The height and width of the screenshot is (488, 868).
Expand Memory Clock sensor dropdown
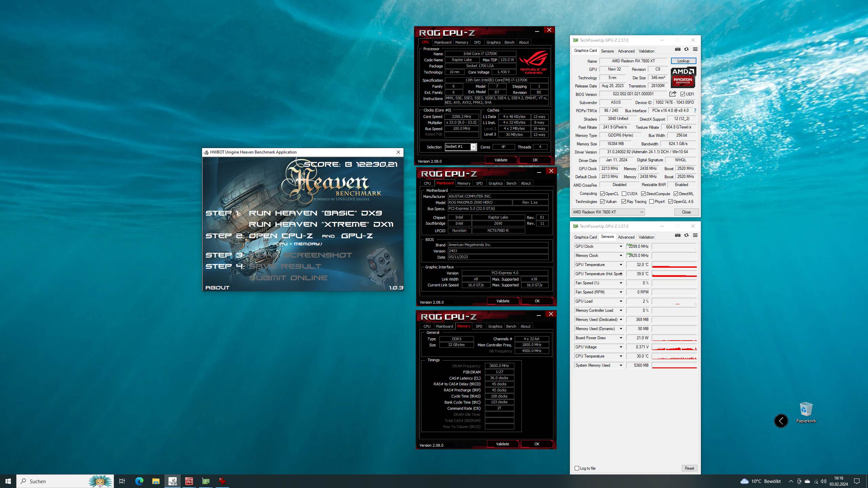point(621,256)
